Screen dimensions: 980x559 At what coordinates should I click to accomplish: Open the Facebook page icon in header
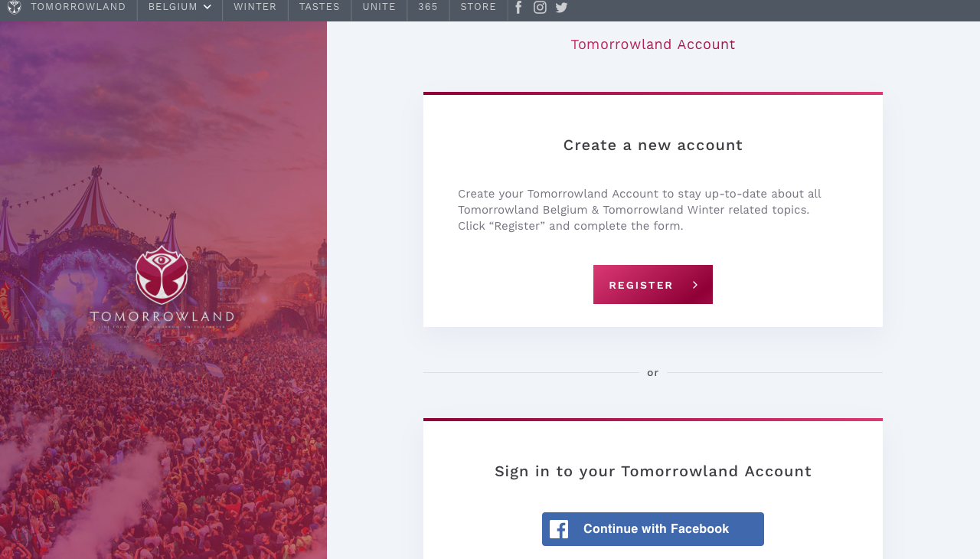(x=518, y=7)
